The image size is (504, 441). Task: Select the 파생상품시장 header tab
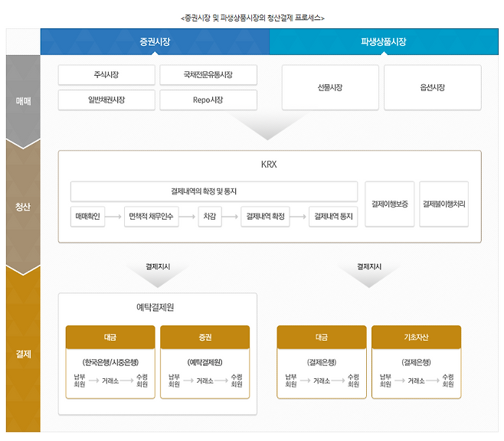tap(384, 41)
